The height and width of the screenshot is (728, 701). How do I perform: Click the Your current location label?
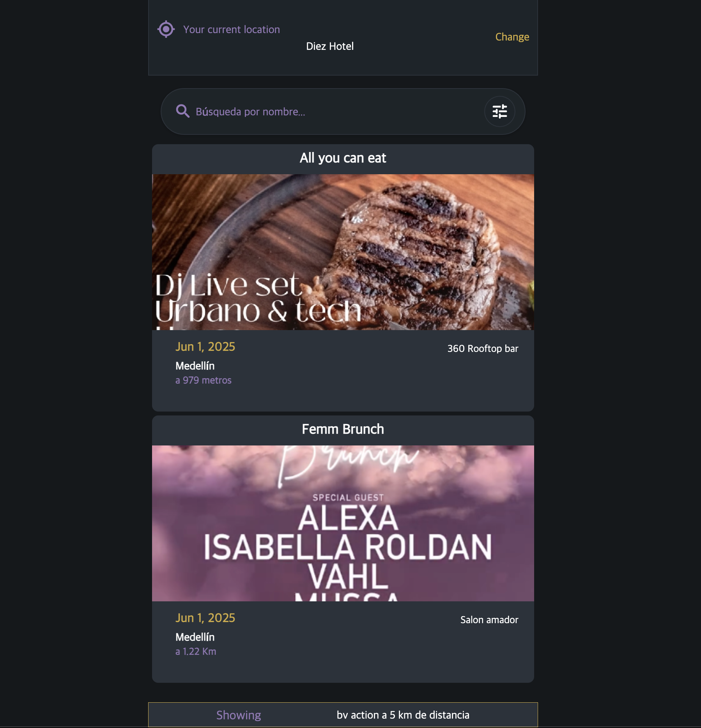point(232,30)
